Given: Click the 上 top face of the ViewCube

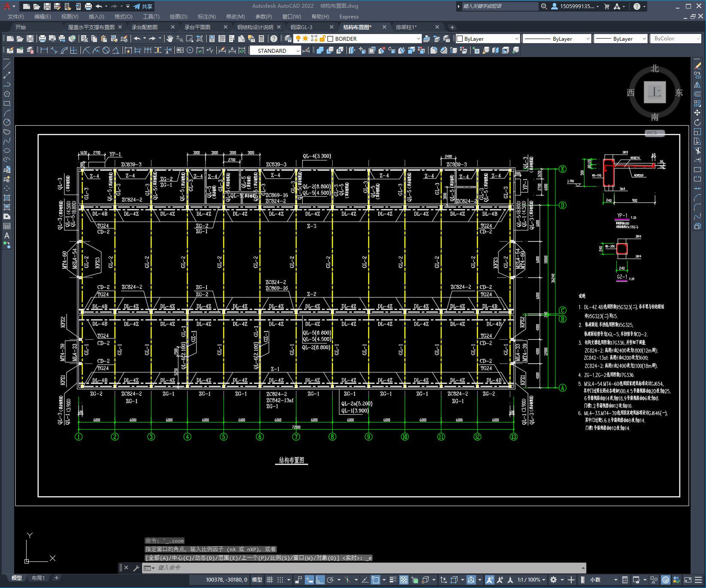Looking at the screenshot, I should [654, 92].
